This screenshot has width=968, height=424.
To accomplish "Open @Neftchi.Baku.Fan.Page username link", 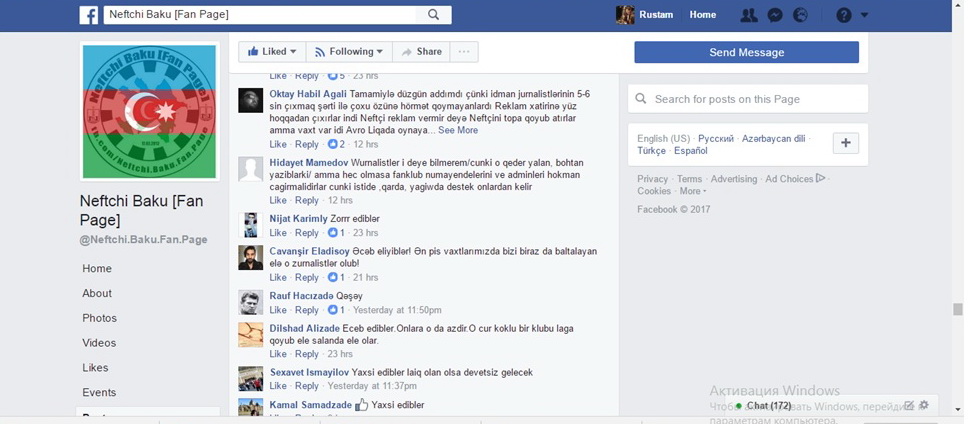I will click(143, 239).
